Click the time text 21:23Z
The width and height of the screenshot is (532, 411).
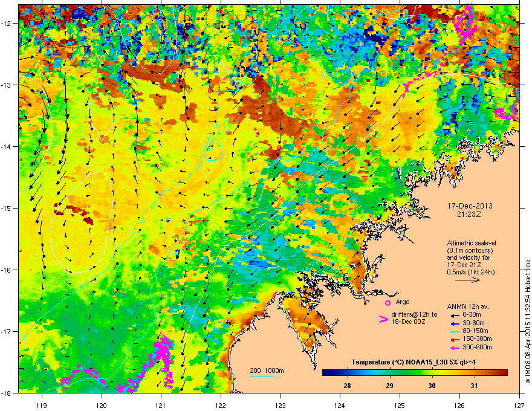[x=469, y=215]
